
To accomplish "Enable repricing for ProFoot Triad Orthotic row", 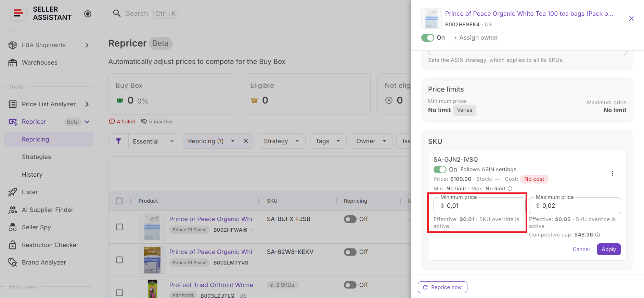I will click(x=350, y=285).
